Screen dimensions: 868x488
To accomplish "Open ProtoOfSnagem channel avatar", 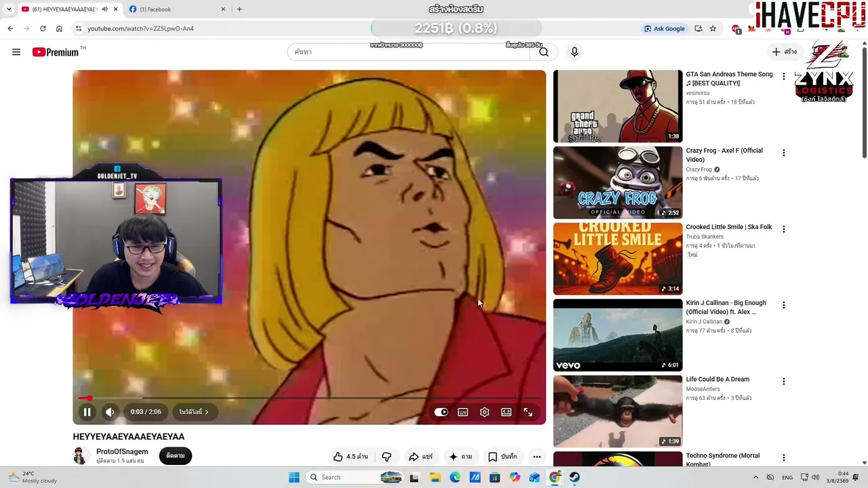I will (81, 456).
